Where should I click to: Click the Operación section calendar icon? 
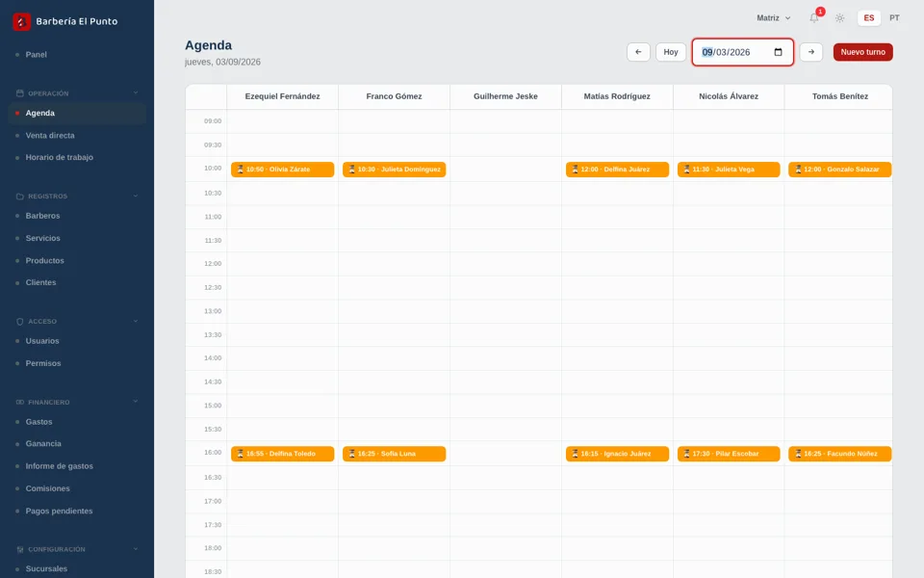coord(19,93)
